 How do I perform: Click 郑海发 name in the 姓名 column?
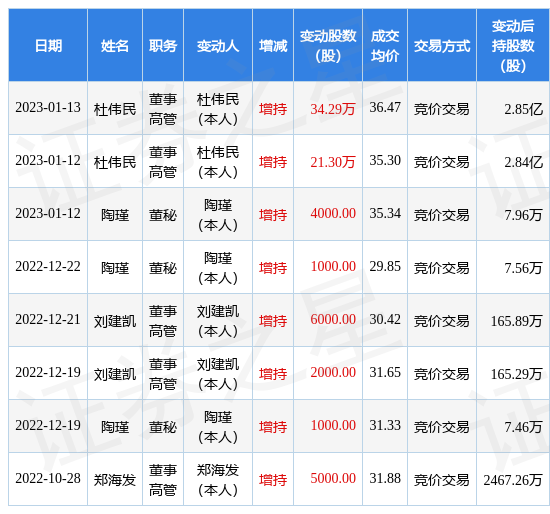115,480
